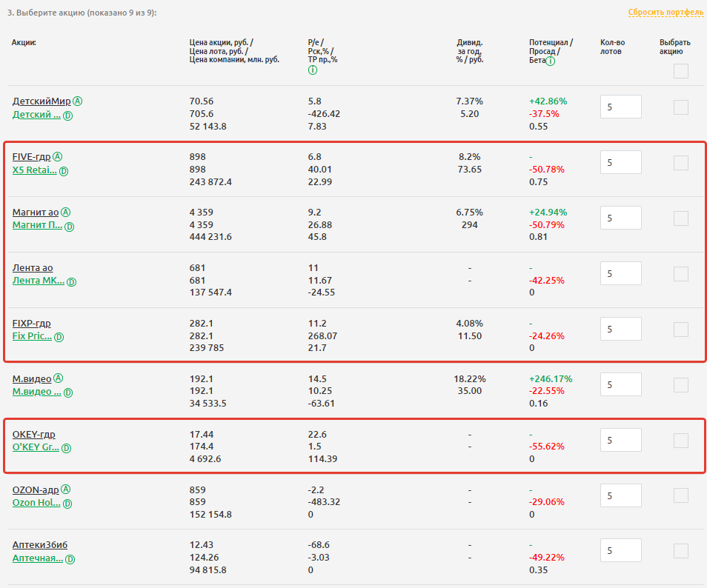Click the D icon beside Fix Price link
This screenshot has width=707, height=588.
tap(59, 338)
